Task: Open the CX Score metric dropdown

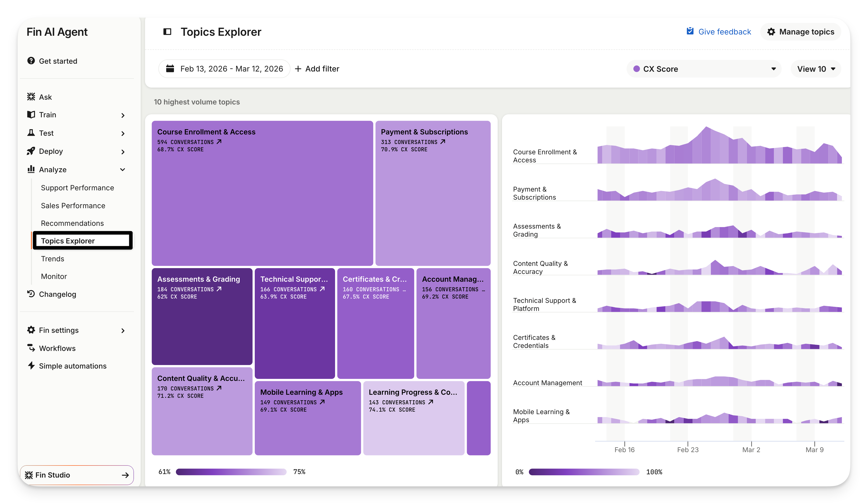Action: coord(704,69)
